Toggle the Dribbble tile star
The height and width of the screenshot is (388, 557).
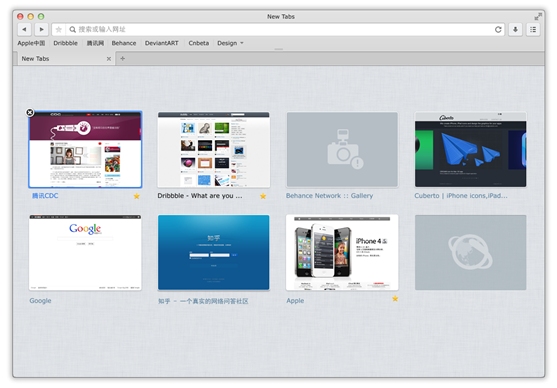click(263, 196)
